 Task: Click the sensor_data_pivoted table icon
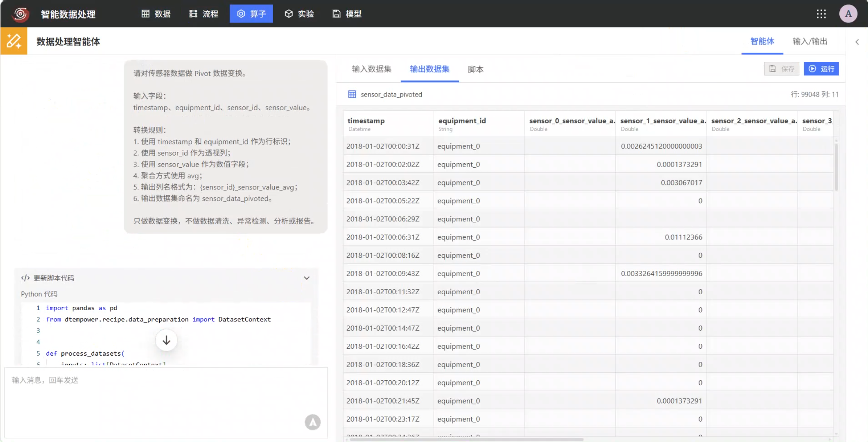click(x=352, y=95)
